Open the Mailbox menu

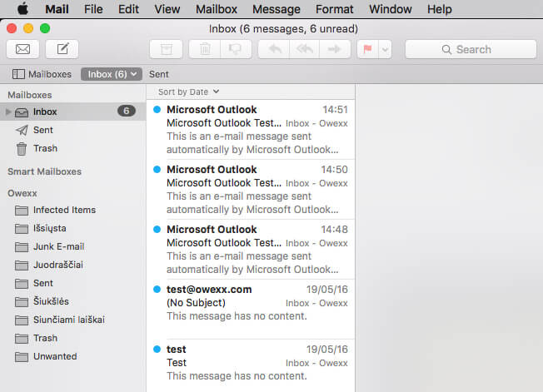point(217,9)
